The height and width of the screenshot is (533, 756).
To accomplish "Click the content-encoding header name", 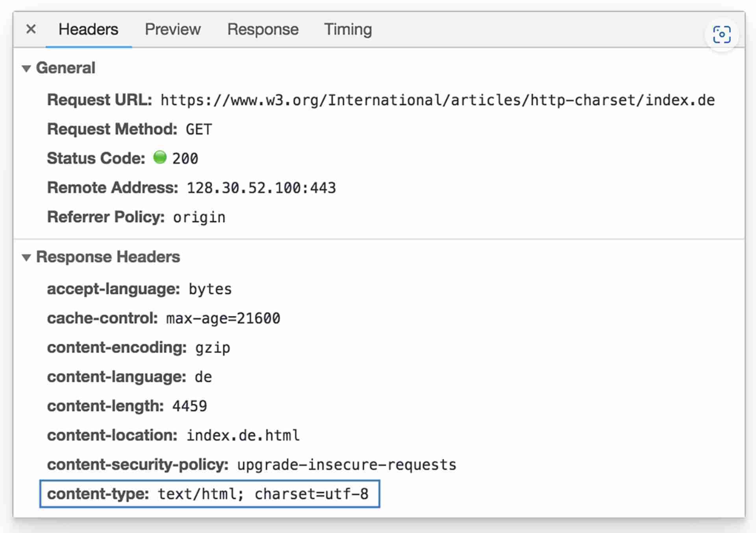I will point(117,348).
